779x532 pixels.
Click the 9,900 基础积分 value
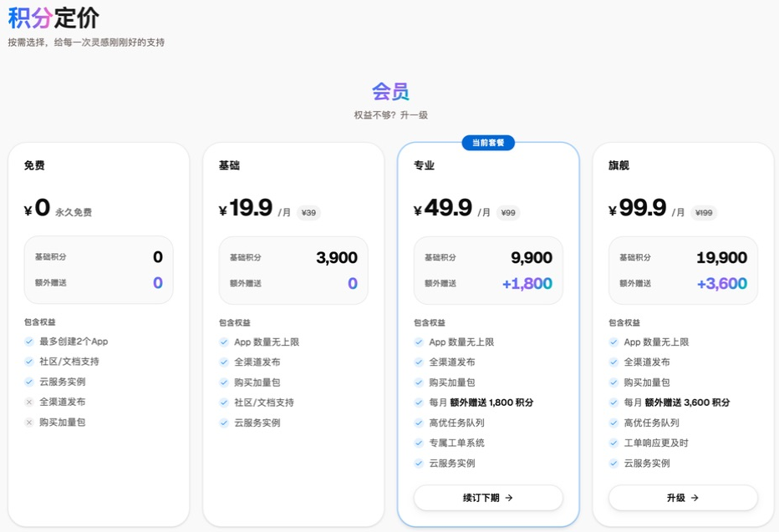pyautogui.click(x=532, y=257)
